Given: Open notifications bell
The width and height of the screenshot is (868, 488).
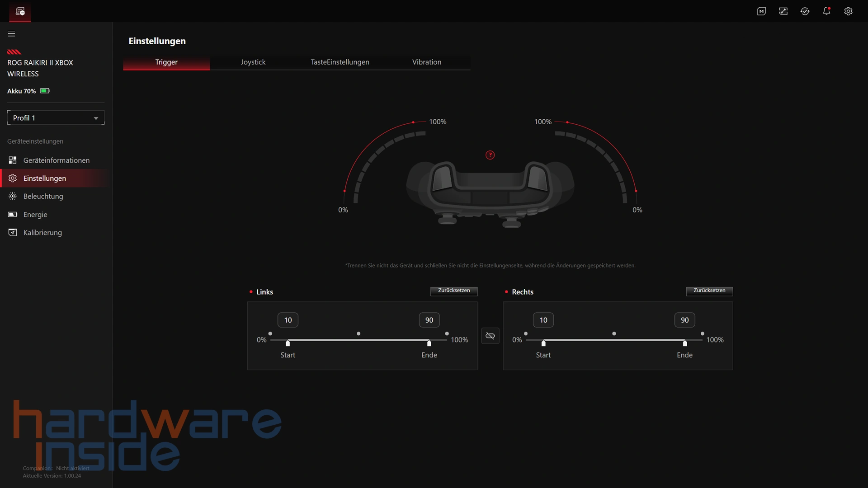Looking at the screenshot, I should (826, 11).
